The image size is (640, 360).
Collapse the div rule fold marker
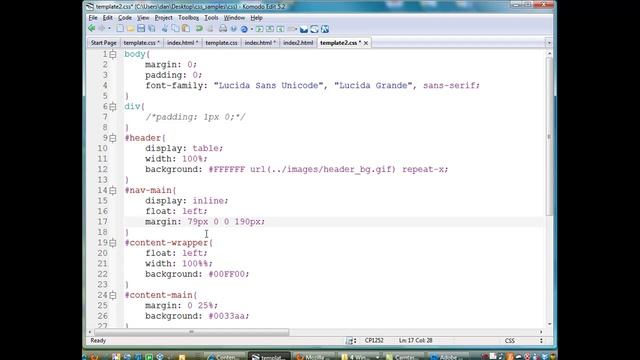point(113,107)
